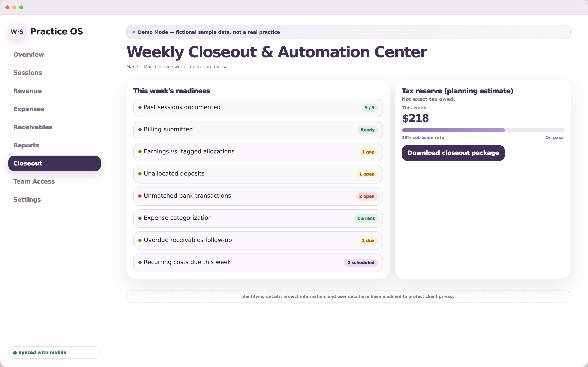Screen dimensions: 588x367
Task: Click the tax reserve progress bar
Action: (x=483, y=130)
